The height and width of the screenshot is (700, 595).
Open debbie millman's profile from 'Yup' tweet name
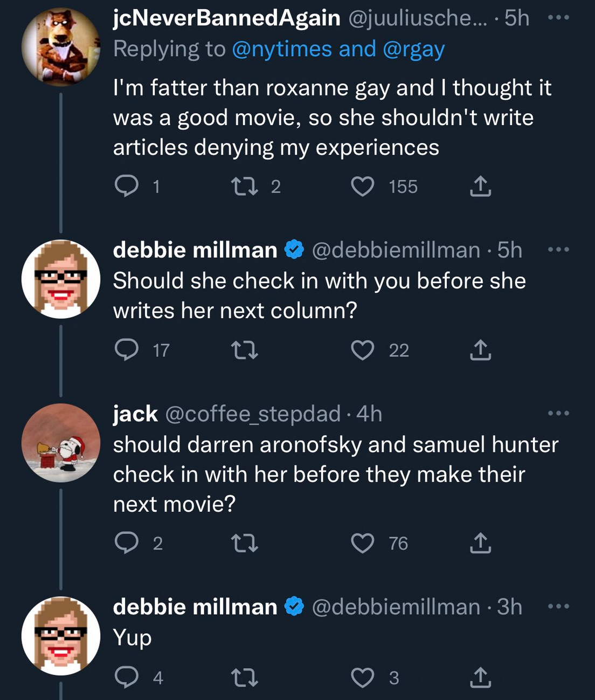tap(195, 607)
